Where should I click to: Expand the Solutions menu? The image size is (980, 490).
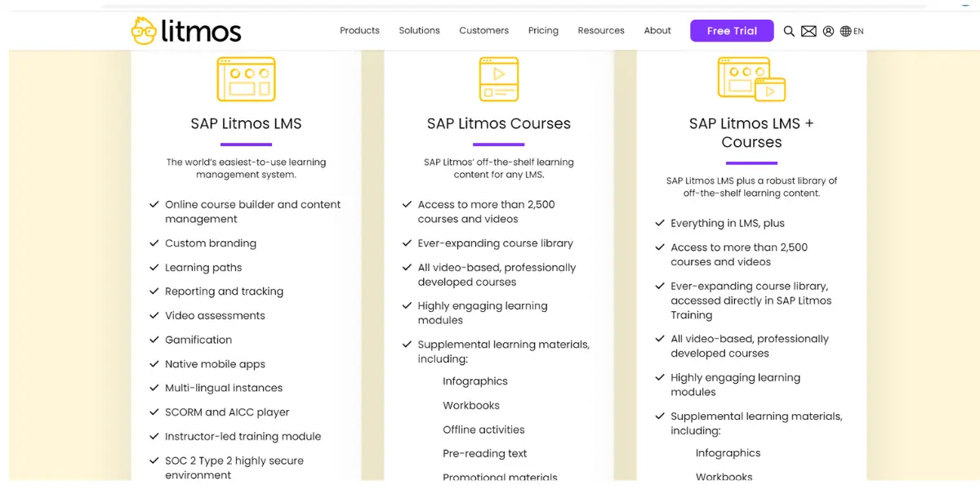(419, 31)
